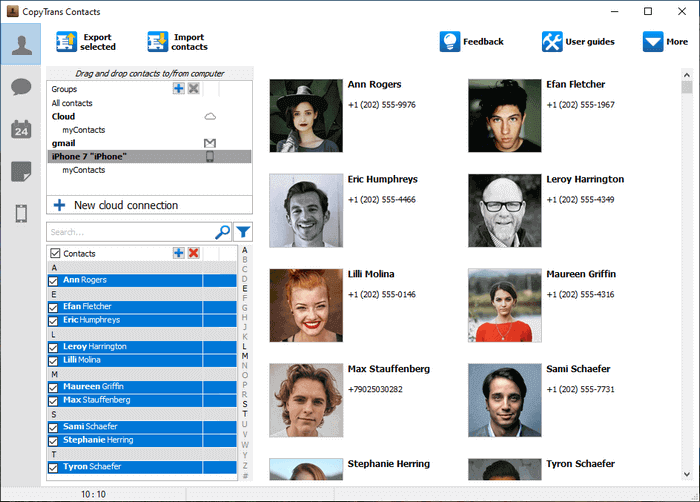700x502 pixels.
Task: Click New cloud connection
Action: coord(149,205)
